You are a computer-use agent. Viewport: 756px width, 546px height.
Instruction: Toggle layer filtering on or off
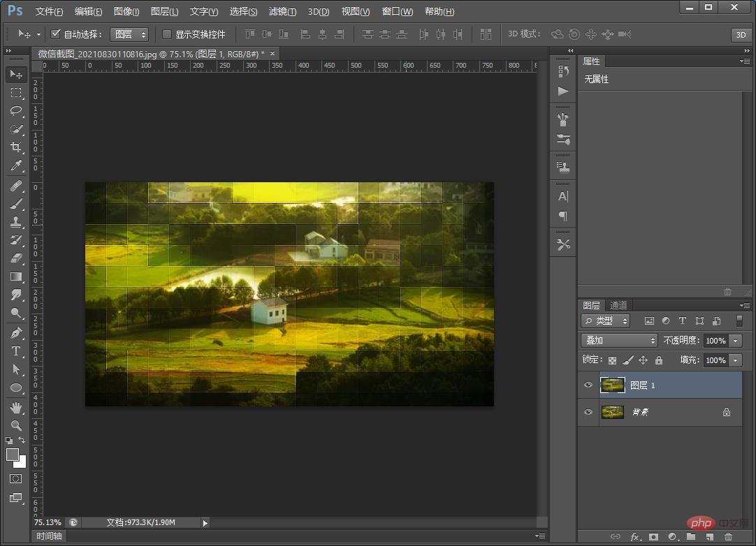pyautogui.click(x=739, y=321)
